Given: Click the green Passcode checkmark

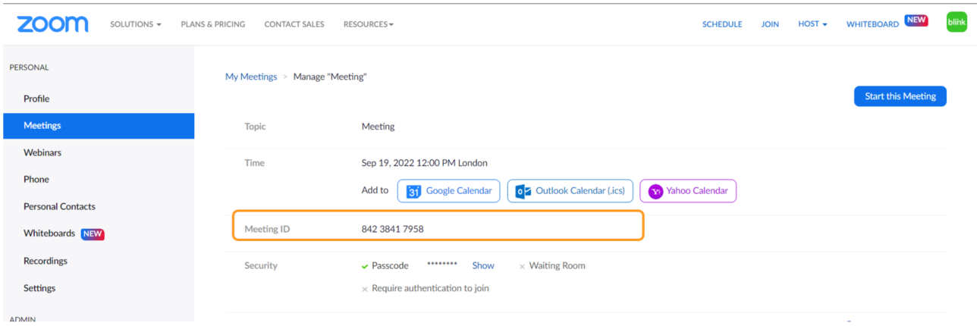Looking at the screenshot, I should tap(366, 266).
